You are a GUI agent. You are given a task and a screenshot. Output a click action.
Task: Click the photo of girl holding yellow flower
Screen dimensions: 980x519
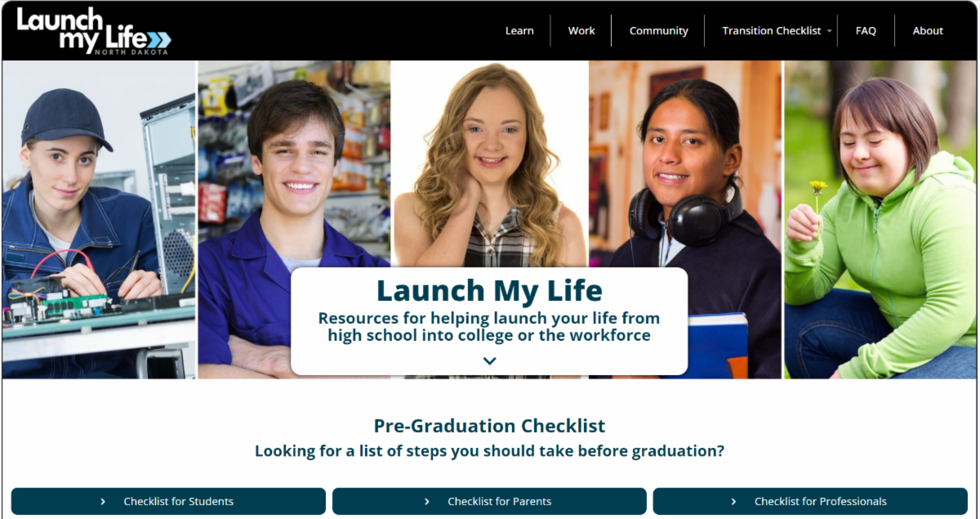[880, 219]
